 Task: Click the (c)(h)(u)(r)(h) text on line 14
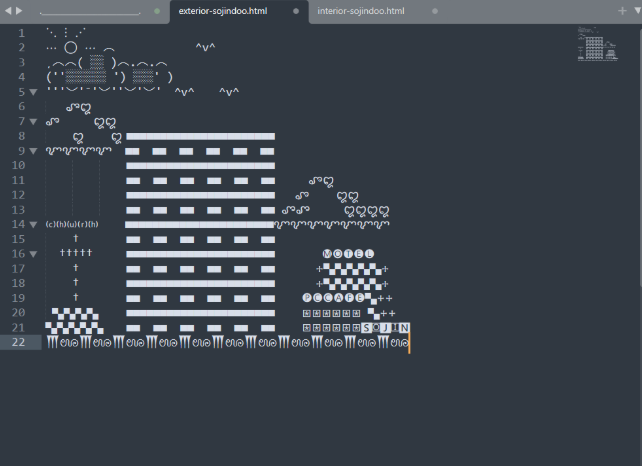click(72, 224)
